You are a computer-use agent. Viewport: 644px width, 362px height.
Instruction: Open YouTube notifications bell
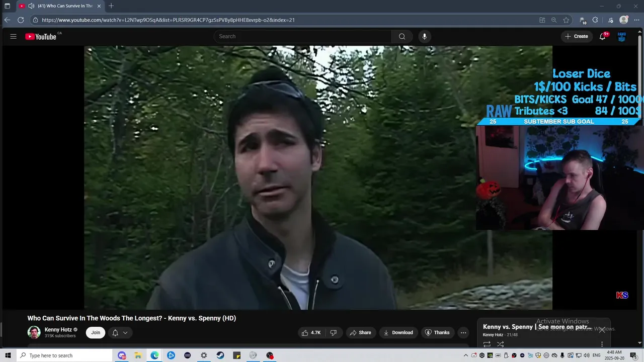pos(602,36)
